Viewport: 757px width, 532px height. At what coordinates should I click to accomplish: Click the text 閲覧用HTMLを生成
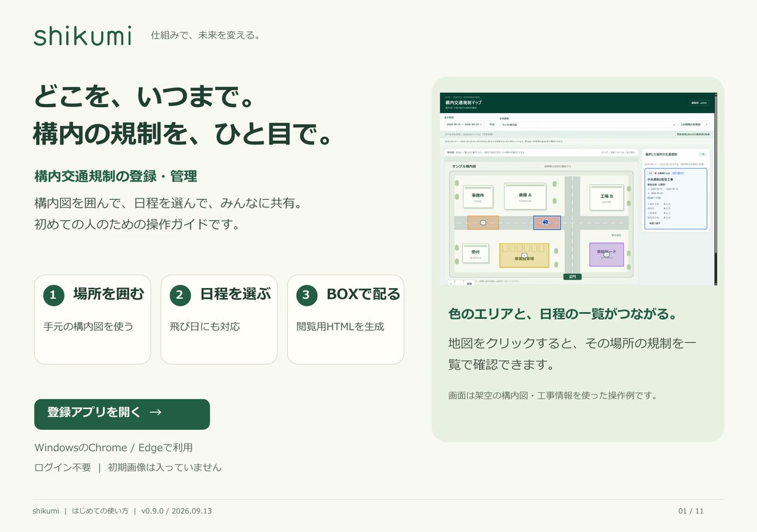click(340, 327)
